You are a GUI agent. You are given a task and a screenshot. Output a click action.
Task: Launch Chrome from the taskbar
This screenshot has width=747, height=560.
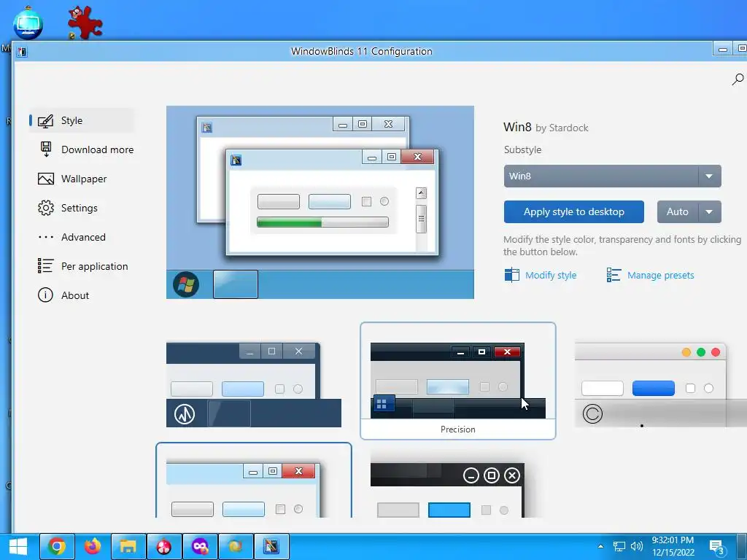pyautogui.click(x=57, y=546)
